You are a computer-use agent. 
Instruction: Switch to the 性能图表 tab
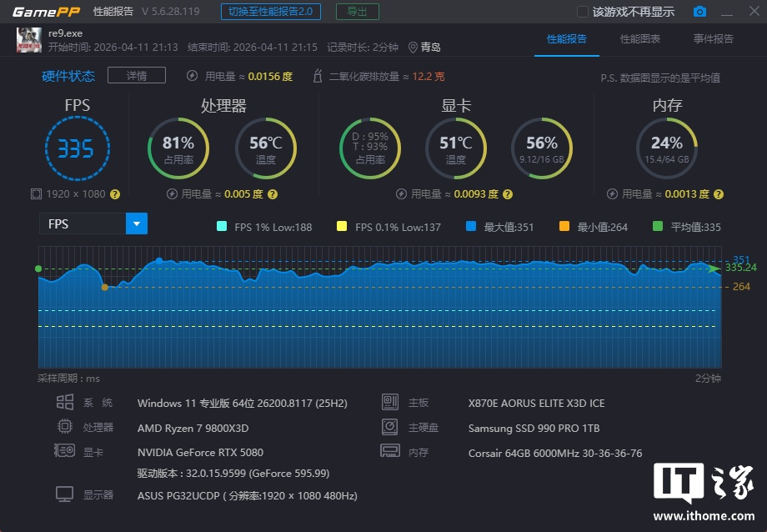tap(640, 39)
